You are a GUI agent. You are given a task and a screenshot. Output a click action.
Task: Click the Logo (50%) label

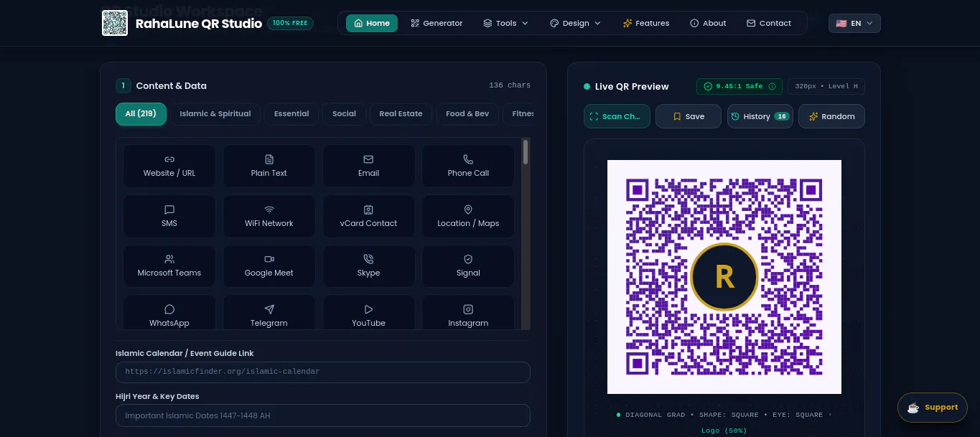pos(724,431)
